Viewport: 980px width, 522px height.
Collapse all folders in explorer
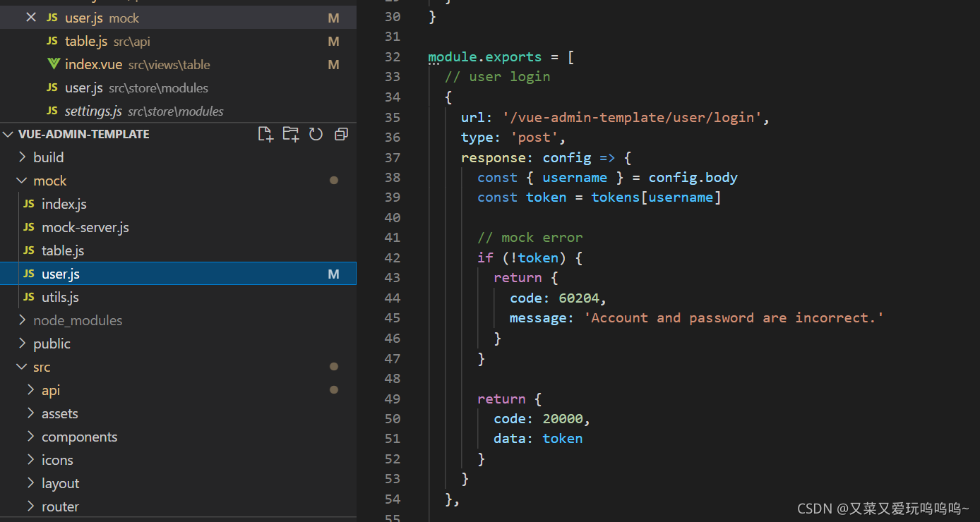[341, 134]
